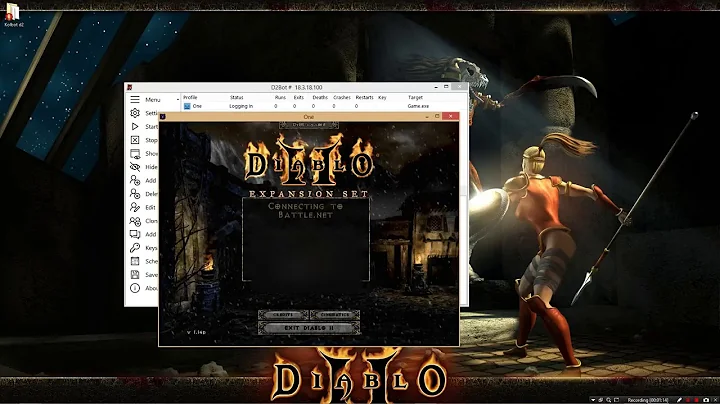Sort by the Crashes column header
Screen dimensions: 720x404
342,97
